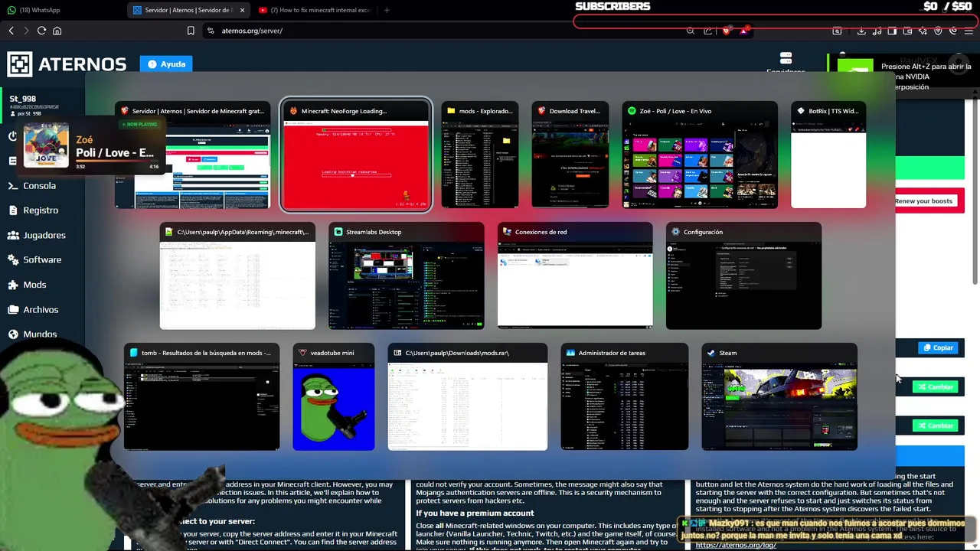Click the St_998 server name
Screen dimensions: 980x551
point(23,99)
